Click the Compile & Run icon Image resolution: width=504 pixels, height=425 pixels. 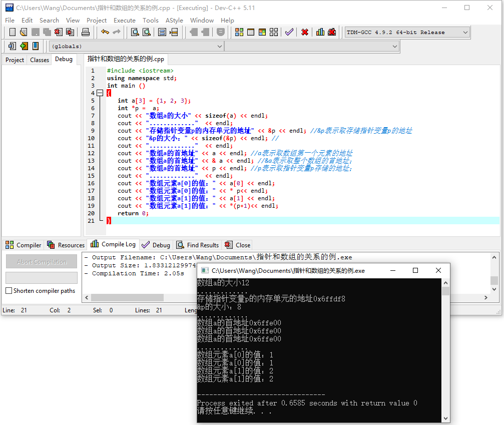[262, 32]
